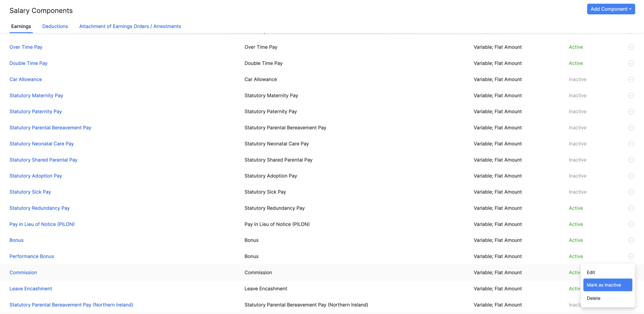Open the Leave Encashment component link

[x=31, y=289]
